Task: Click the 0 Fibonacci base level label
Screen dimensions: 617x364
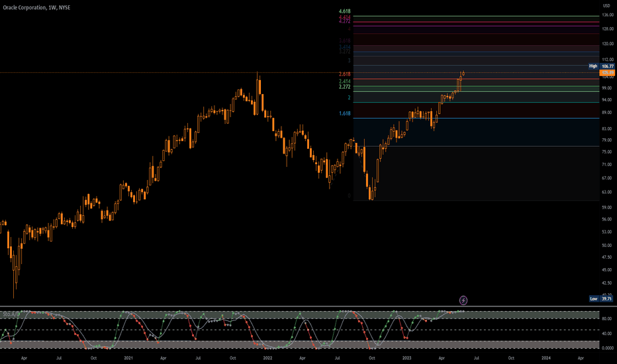Action: point(349,196)
